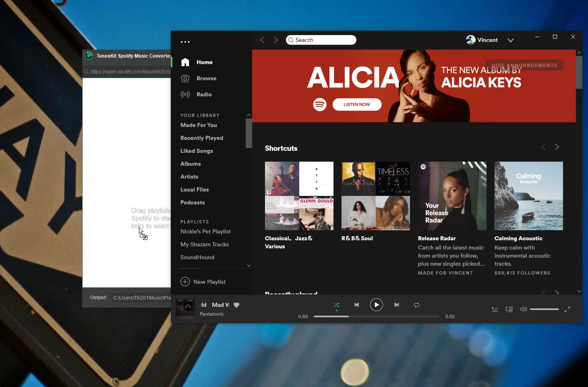This screenshot has width=588, height=387.
Task: Open Classical, Jazz & Various thumbnail
Action: click(299, 196)
